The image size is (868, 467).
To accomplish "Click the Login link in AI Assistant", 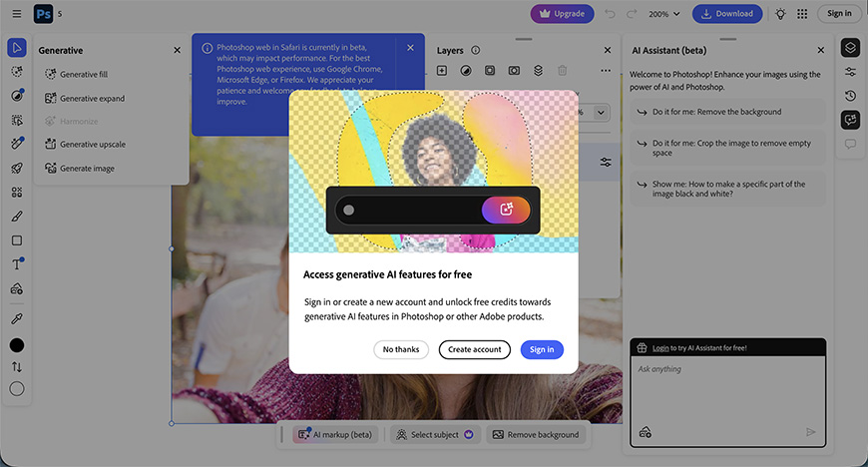I will 660,348.
